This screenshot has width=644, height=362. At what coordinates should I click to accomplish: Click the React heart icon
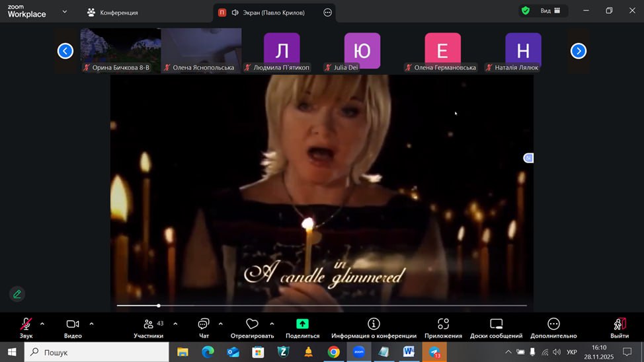(252, 324)
